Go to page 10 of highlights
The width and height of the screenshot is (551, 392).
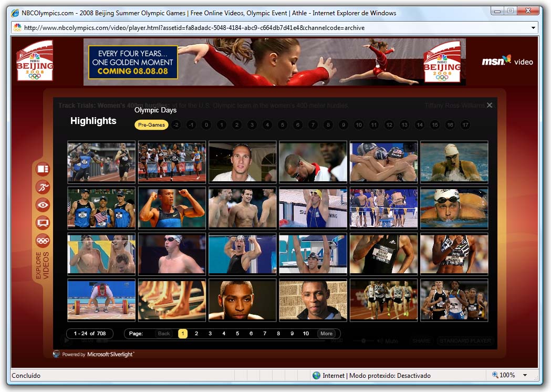pyautogui.click(x=306, y=333)
